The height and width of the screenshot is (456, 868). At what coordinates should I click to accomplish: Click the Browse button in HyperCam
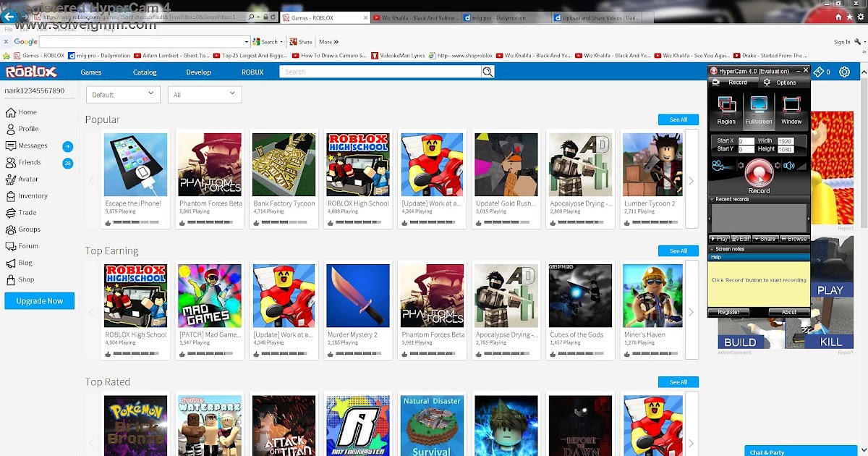(x=794, y=239)
